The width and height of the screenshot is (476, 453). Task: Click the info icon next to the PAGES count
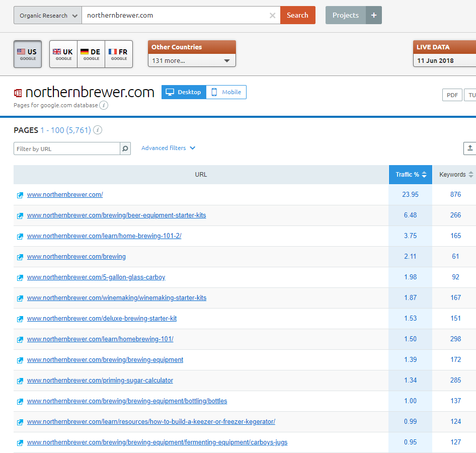[x=97, y=130]
